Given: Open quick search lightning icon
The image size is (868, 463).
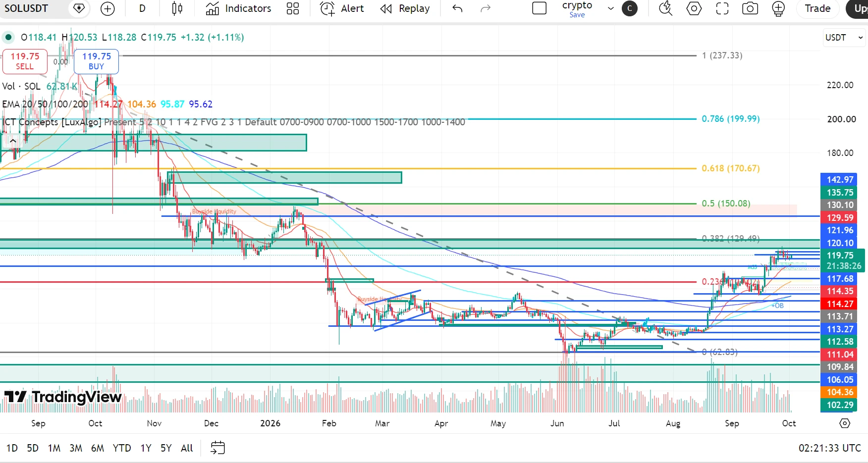Looking at the screenshot, I should (x=665, y=8).
